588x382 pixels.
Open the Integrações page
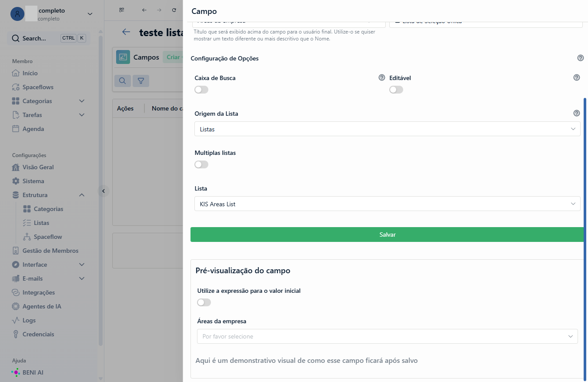pos(39,292)
